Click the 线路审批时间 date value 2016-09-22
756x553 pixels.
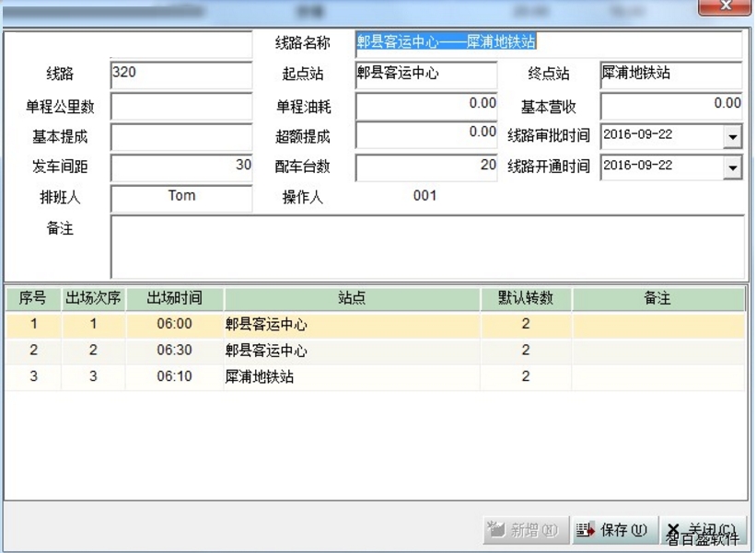click(x=637, y=135)
